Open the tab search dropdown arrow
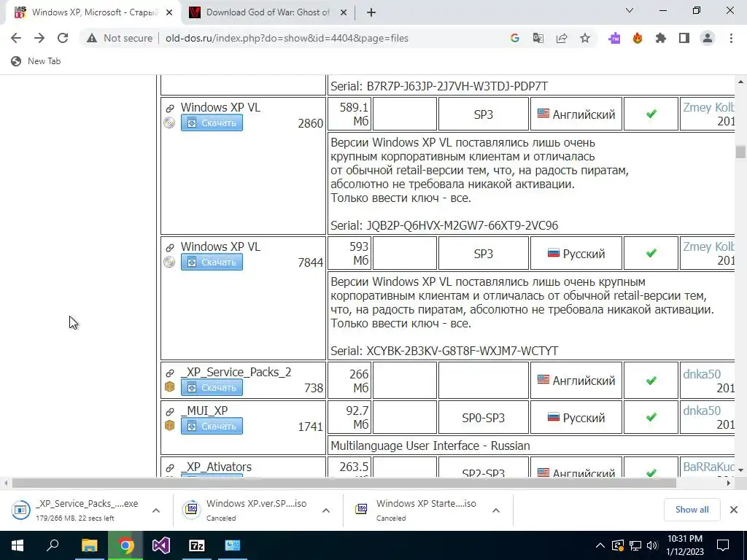The width and height of the screenshot is (747, 560). [630, 10]
